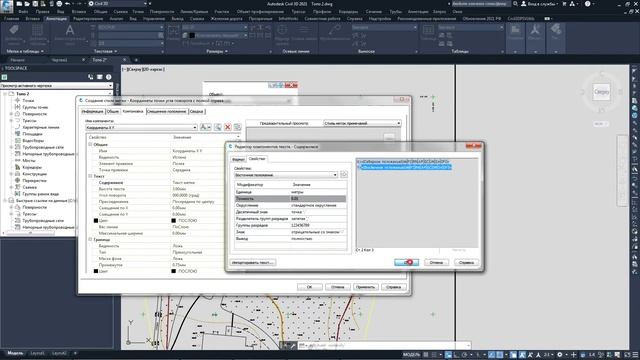Select 'Группы точек' in the Toolspace tree

(x=35, y=107)
